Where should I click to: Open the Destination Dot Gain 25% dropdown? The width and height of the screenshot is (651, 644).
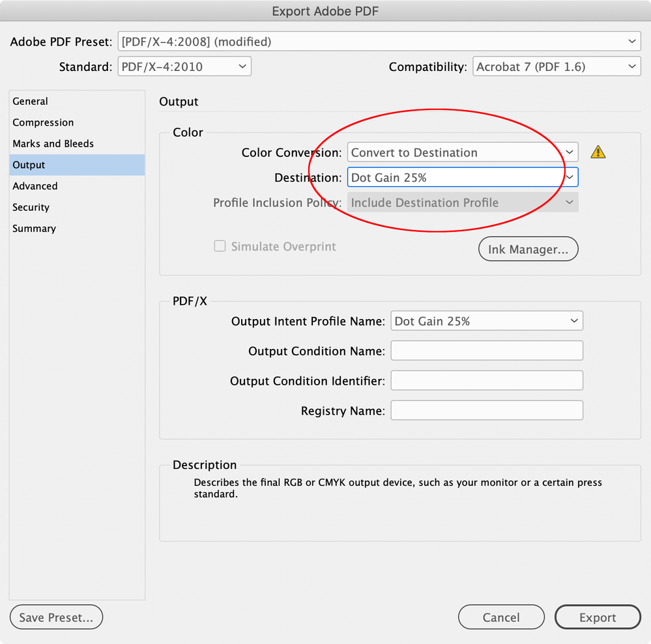click(463, 177)
